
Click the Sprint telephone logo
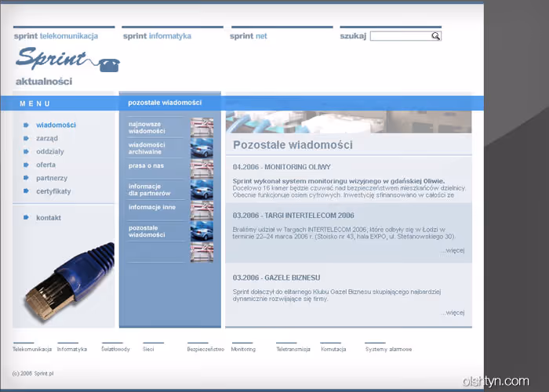coord(67,60)
